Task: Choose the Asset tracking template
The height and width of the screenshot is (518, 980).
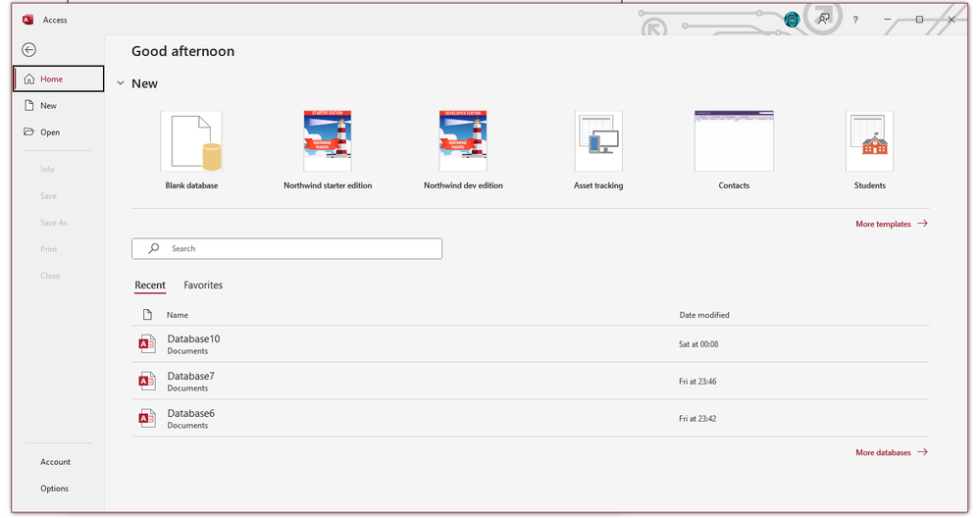Action: 598,150
